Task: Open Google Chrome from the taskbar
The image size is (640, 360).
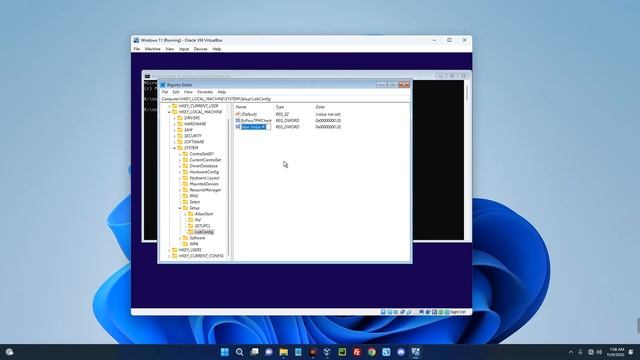Action: 371,352
